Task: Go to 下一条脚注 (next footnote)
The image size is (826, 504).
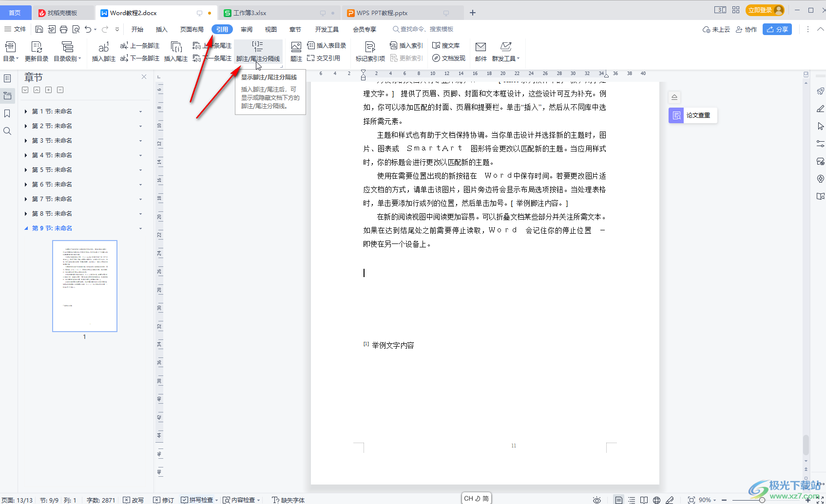Action: [x=140, y=58]
